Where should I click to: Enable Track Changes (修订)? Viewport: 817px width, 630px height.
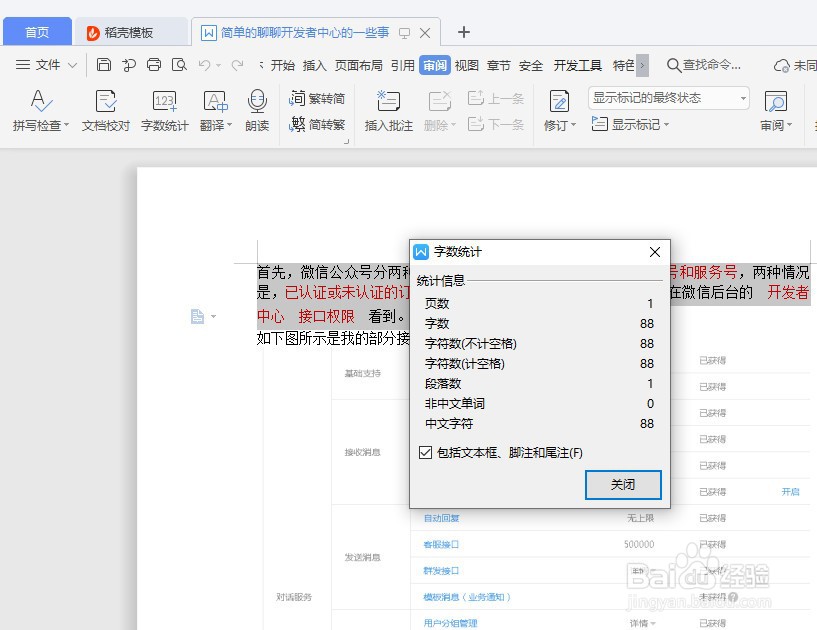click(x=559, y=103)
